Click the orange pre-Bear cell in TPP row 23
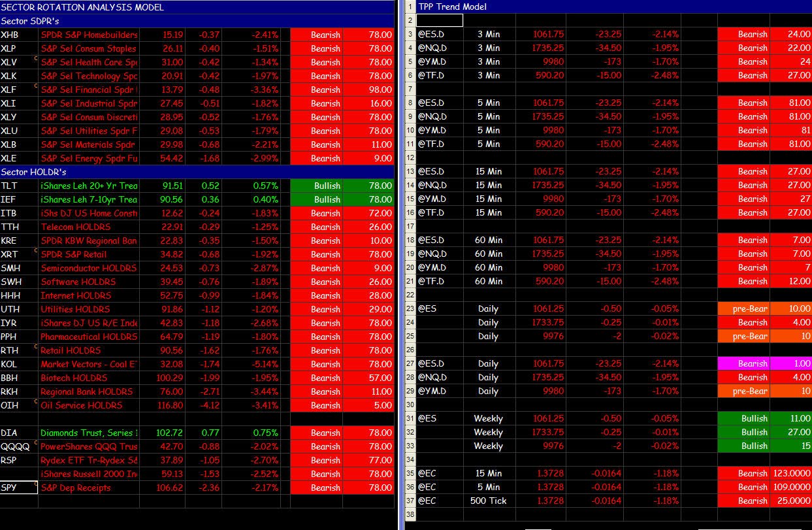This screenshot has width=812, height=530. click(743, 308)
